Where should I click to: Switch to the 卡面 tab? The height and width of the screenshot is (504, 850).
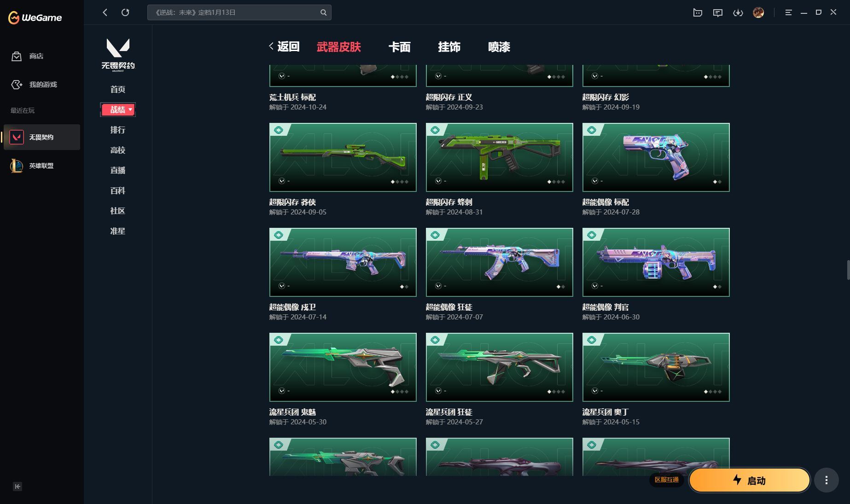399,47
